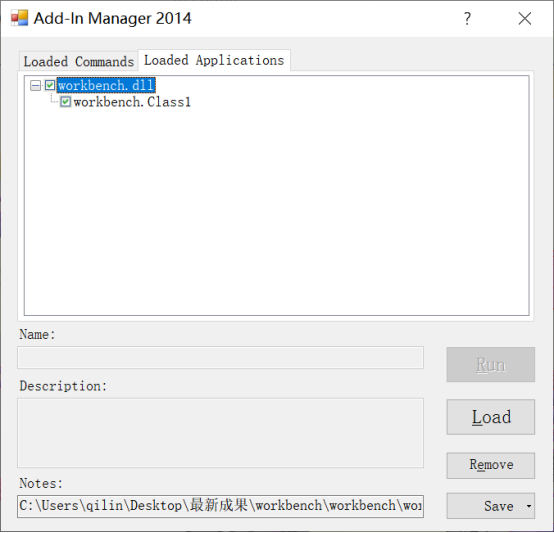The image size is (554, 533).
Task: Click the Load button
Action: (491, 417)
